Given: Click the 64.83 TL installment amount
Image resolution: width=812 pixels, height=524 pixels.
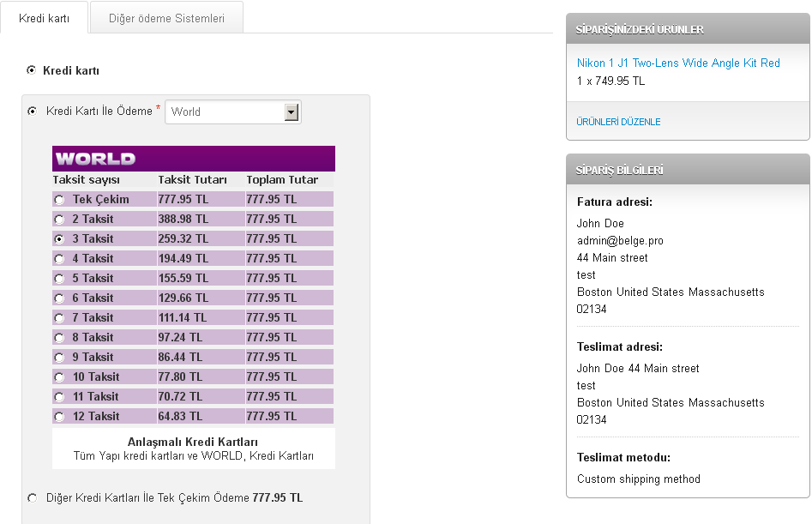Looking at the screenshot, I should point(180,416).
